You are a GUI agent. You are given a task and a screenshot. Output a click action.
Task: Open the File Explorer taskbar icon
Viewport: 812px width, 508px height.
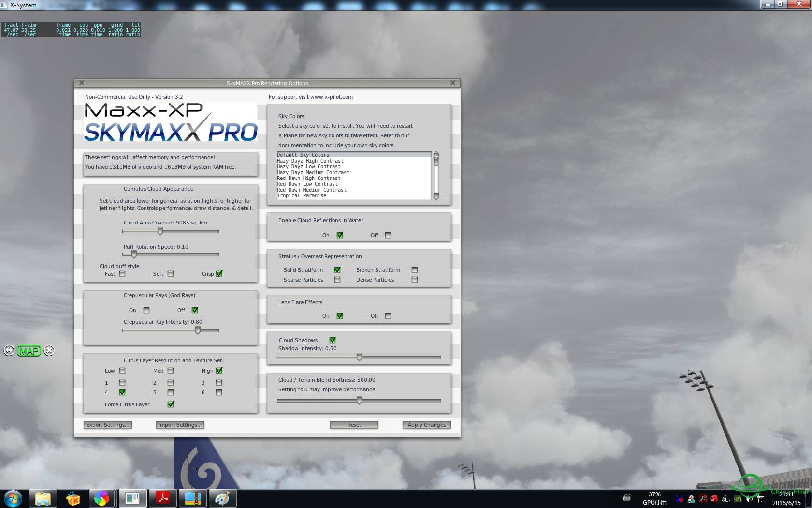[x=43, y=498]
